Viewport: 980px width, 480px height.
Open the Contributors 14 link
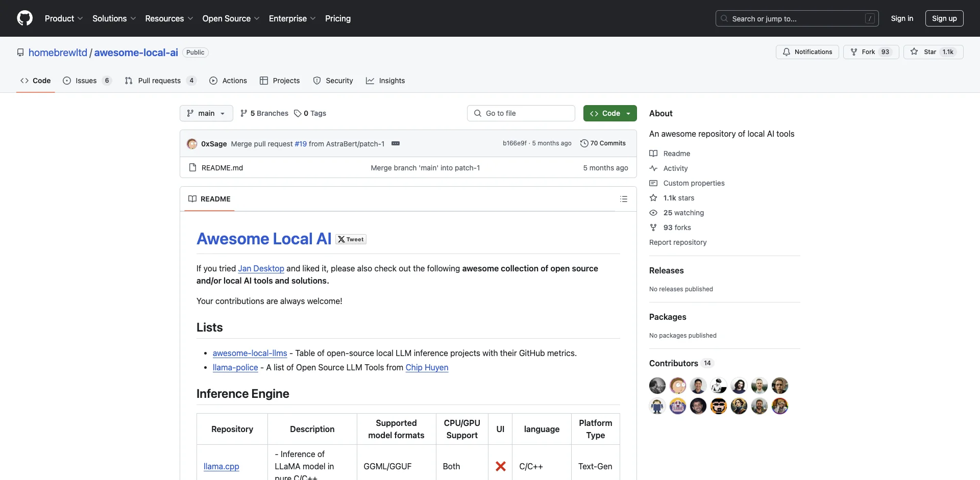(x=681, y=363)
